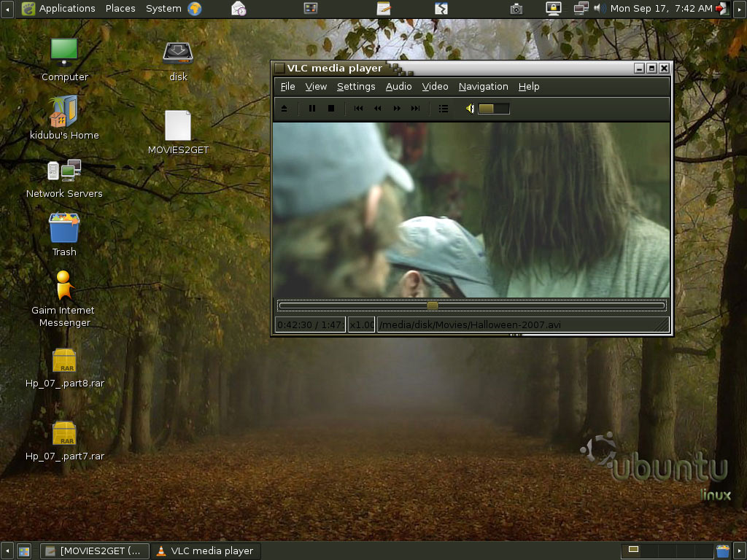Select Gaim Internet Messenger desktop icon
This screenshot has width=747, height=560.
[64, 299]
